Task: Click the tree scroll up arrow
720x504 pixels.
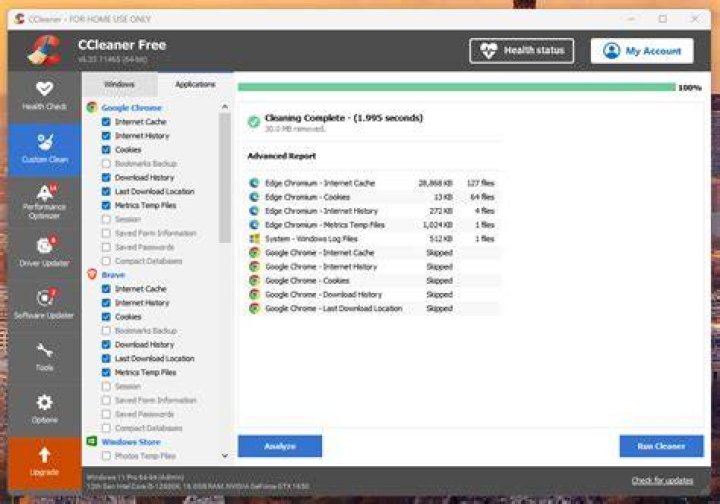Action: [225, 106]
